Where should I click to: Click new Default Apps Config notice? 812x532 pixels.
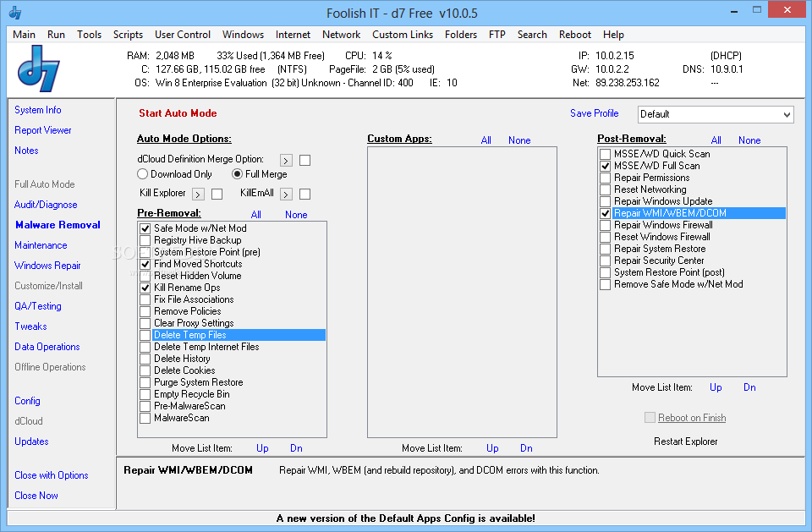coord(406,518)
